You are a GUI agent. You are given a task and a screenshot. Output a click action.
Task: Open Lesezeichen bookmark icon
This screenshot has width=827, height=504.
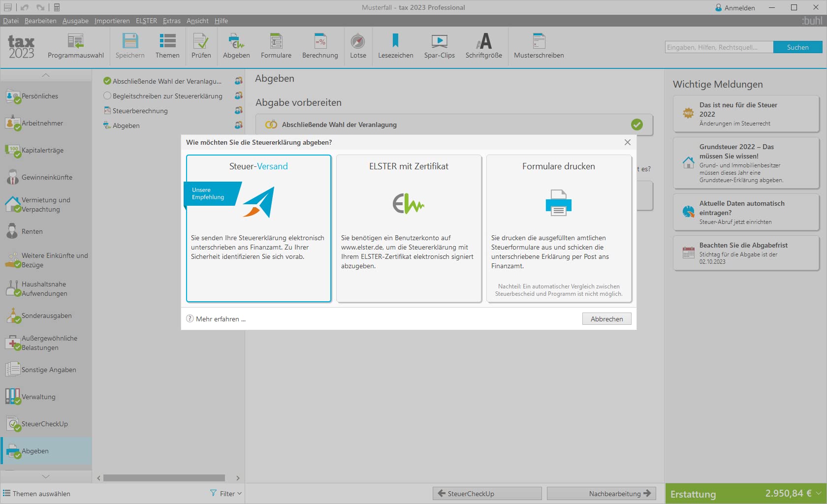pyautogui.click(x=395, y=41)
